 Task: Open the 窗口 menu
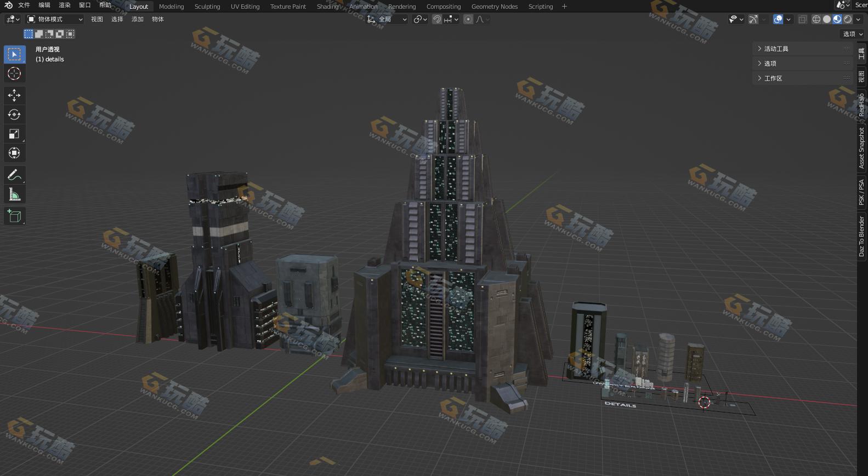pyautogui.click(x=85, y=5)
